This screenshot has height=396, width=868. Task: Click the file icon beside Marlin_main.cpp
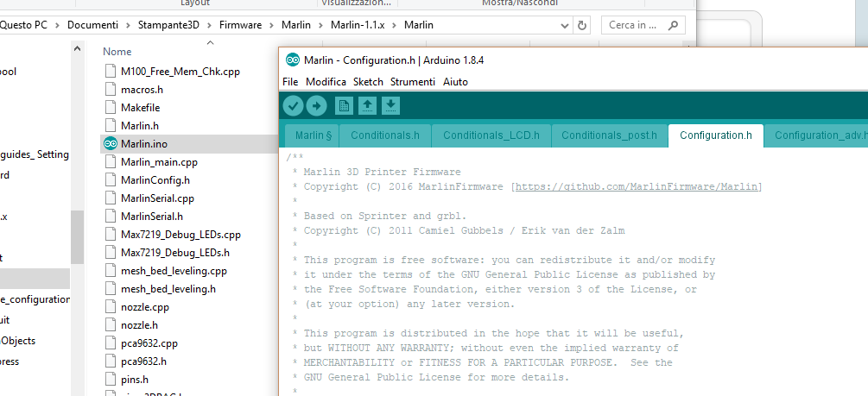[111, 162]
